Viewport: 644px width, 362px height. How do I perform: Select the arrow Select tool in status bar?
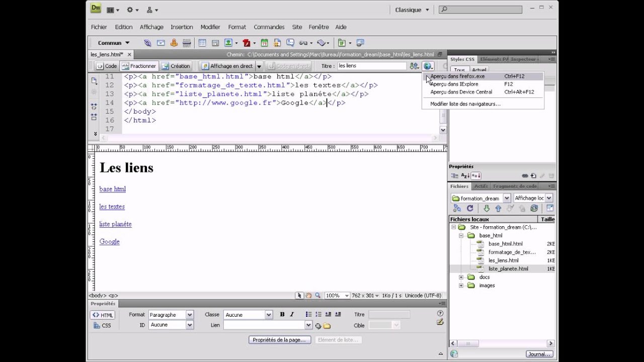299,296
